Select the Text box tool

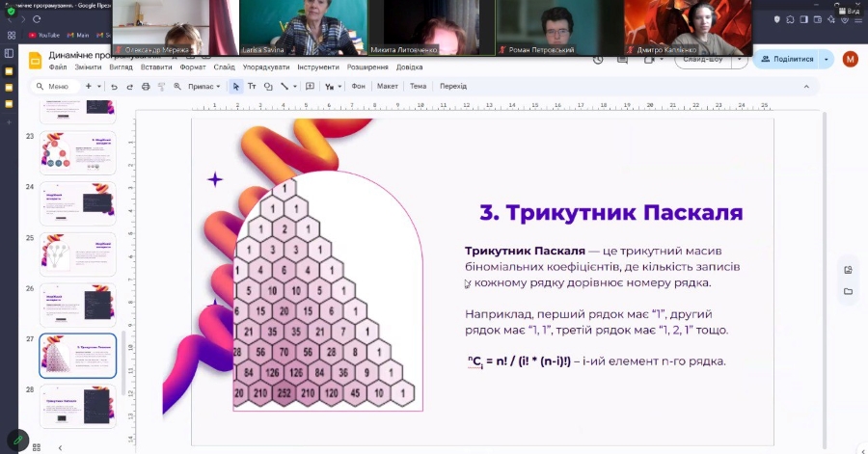(x=252, y=86)
